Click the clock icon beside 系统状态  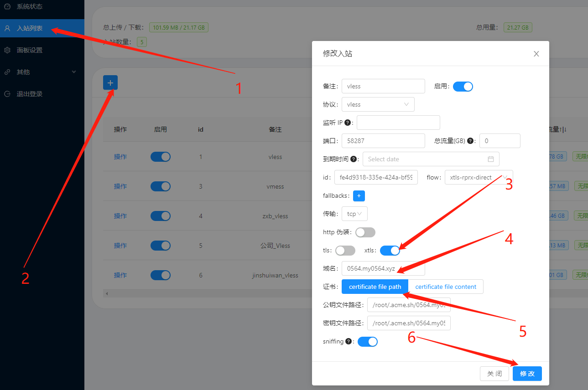coord(6,6)
